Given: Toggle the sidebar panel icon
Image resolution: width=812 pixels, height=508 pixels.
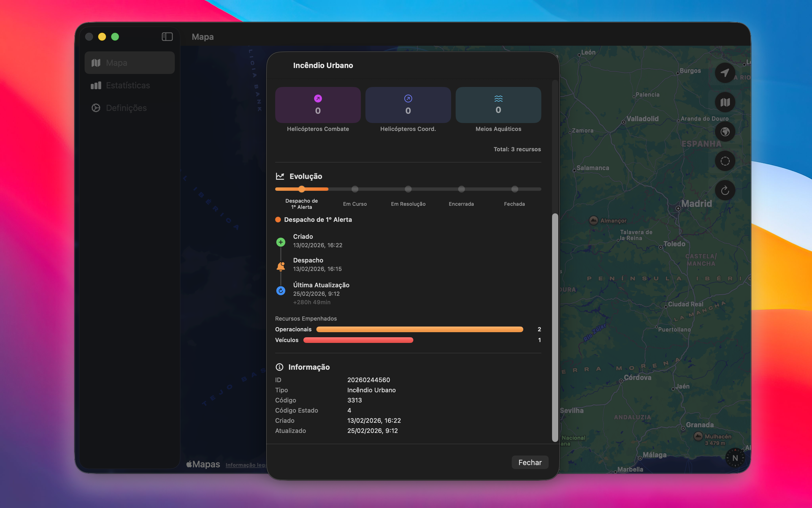Looking at the screenshot, I should (x=167, y=37).
